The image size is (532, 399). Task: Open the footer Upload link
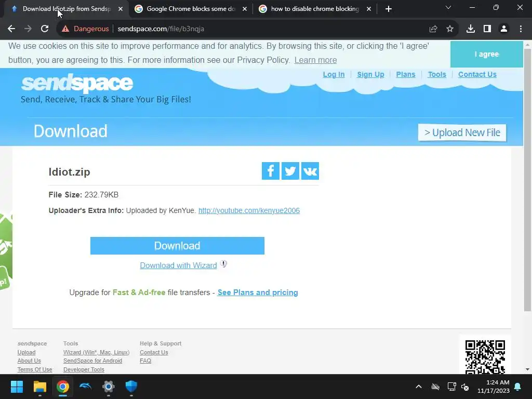tap(26, 352)
